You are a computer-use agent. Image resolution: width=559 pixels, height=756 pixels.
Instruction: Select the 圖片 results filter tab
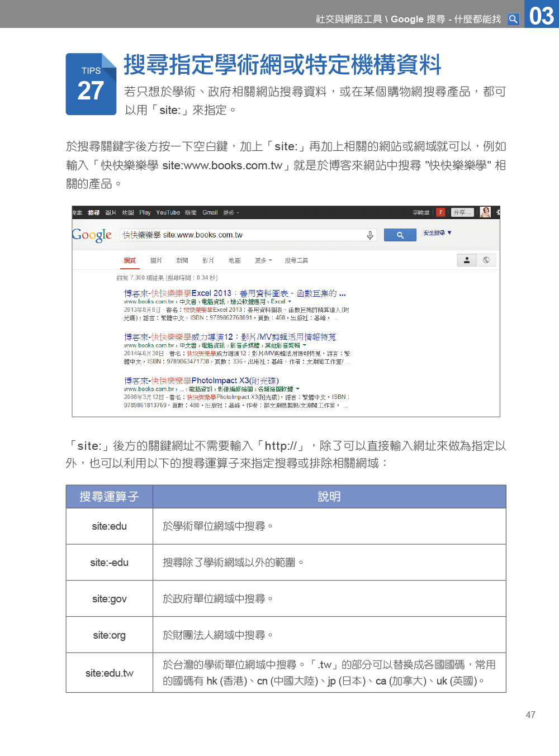[156, 260]
